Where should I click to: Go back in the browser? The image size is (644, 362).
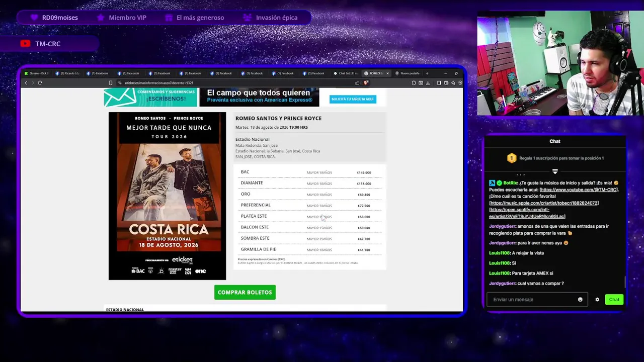(x=26, y=83)
